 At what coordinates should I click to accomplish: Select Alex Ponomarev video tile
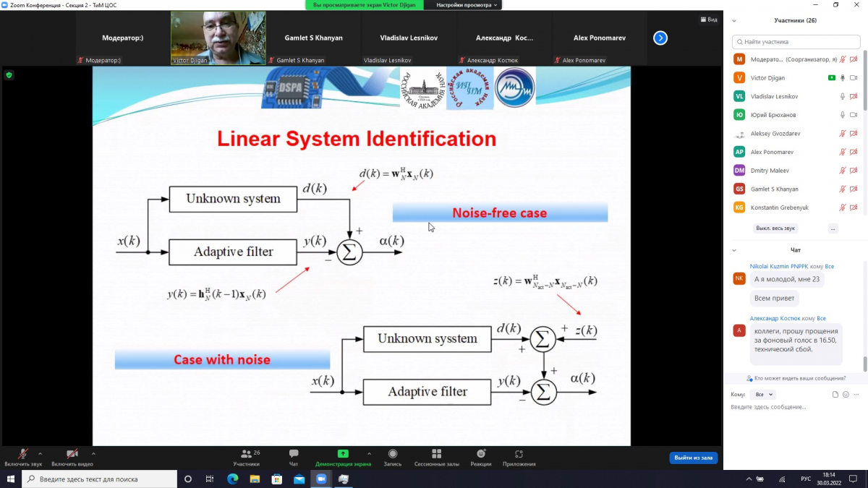[x=600, y=38]
